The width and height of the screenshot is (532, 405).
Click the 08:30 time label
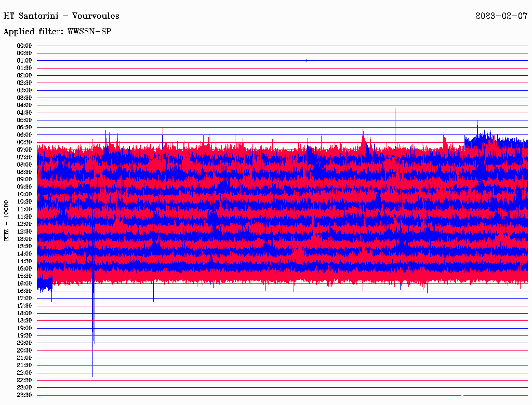tap(24, 172)
